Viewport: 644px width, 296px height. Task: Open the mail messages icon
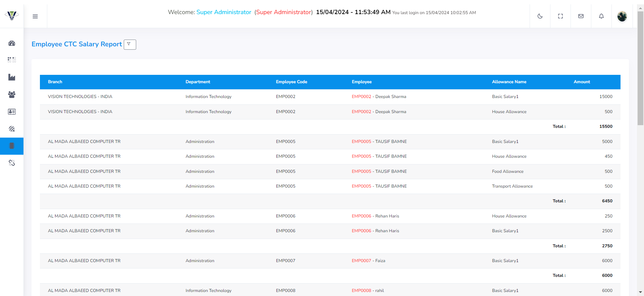[581, 16]
